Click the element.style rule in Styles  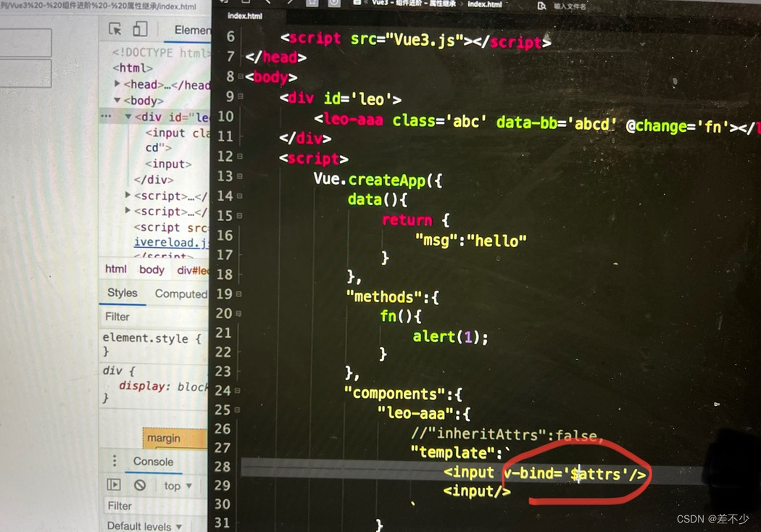(151, 338)
